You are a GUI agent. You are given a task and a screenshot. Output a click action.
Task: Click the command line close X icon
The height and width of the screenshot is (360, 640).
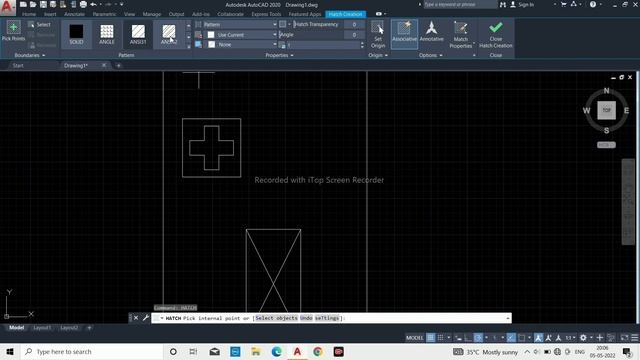click(136, 318)
